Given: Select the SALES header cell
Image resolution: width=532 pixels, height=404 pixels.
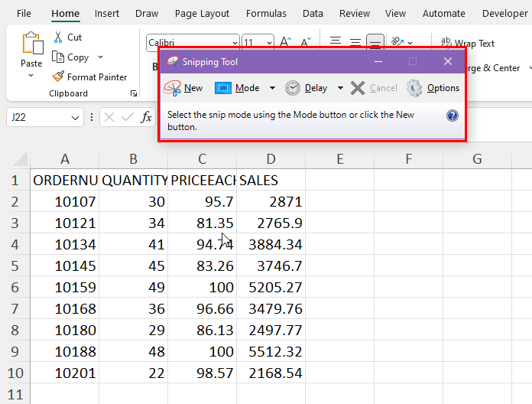Looking at the screenshot, I should pyautogui.click(x=271, y=180).
